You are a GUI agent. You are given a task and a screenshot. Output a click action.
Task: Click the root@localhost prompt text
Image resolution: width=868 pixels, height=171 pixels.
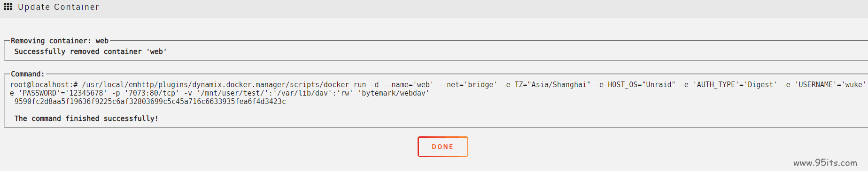(x=44, y=85)
